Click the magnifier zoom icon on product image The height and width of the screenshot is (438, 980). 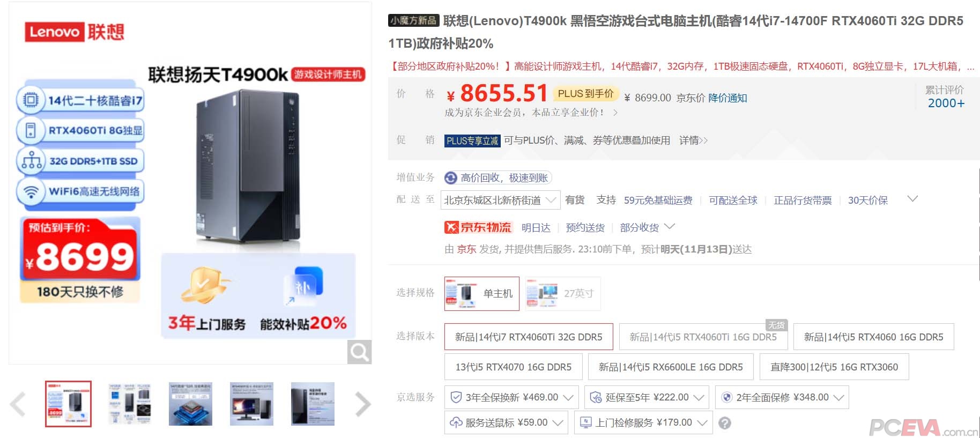[x=359, y=352]
